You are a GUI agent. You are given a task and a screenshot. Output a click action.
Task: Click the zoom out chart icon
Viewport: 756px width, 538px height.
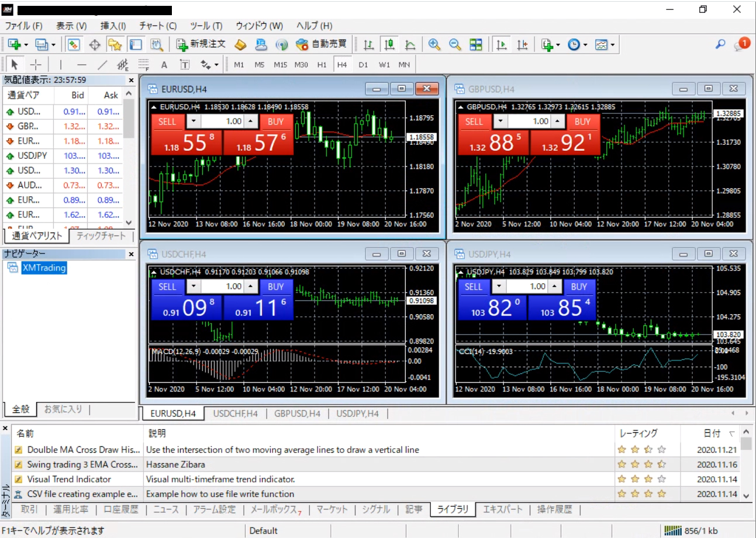tap(455, 44)
